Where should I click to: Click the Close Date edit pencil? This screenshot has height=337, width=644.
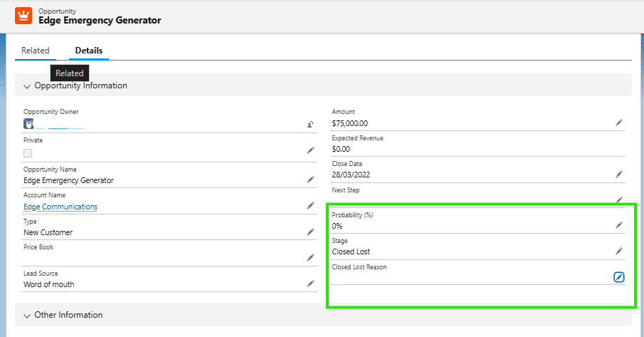point(619,174)
